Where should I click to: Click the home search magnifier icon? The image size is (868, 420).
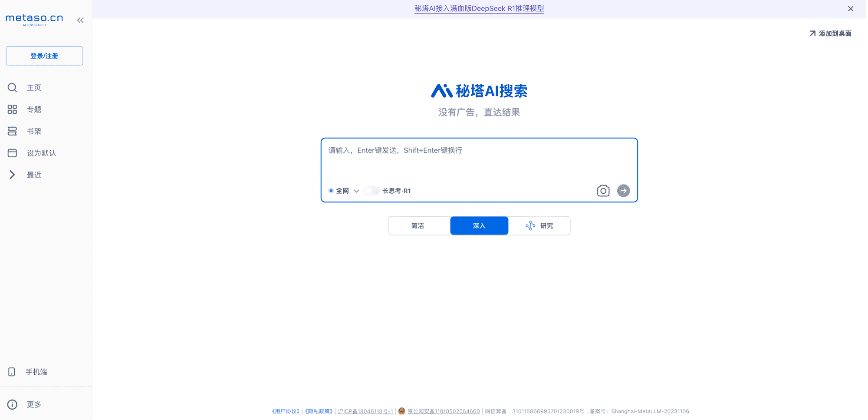[12, 88]
